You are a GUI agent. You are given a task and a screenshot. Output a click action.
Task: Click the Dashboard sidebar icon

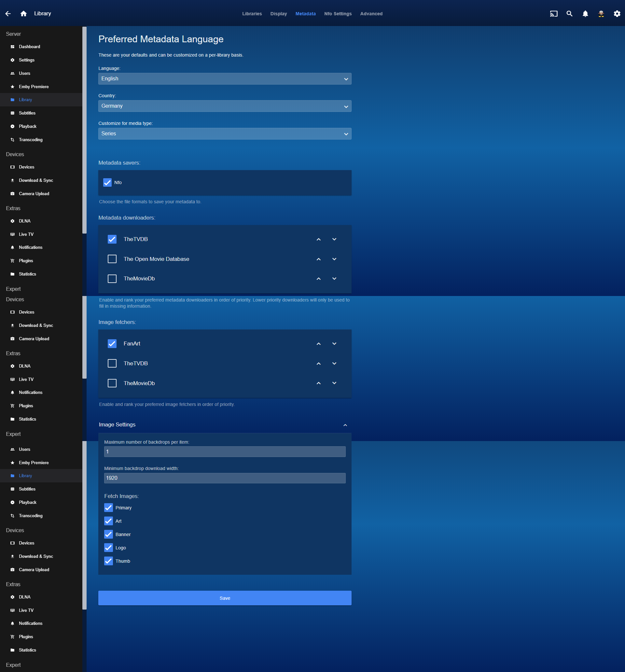coord(12,47)
